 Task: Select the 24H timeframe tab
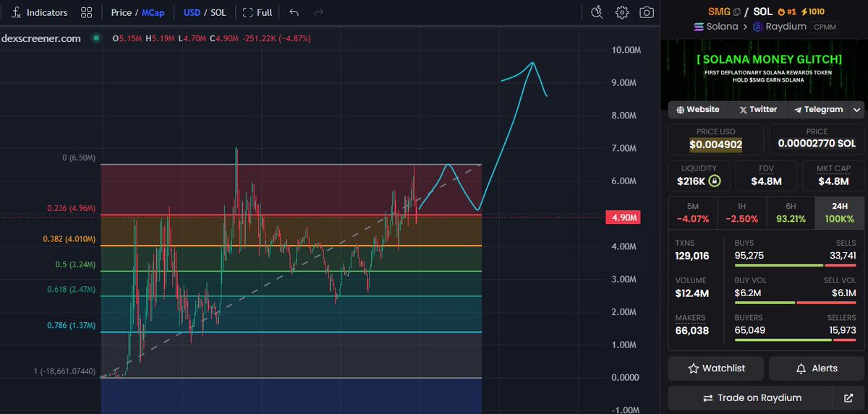point(840,212)
